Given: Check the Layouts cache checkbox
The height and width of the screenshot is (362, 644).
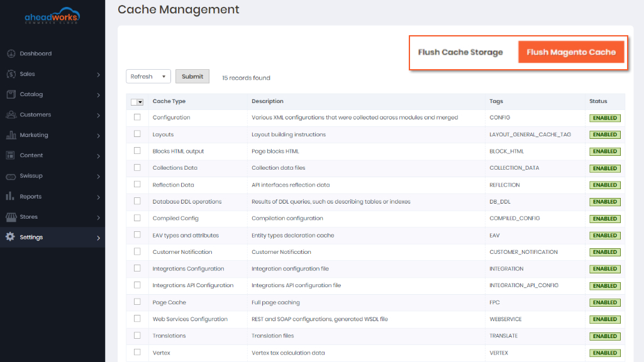Looking at the screenshot, I should click(x=137, y=134).
